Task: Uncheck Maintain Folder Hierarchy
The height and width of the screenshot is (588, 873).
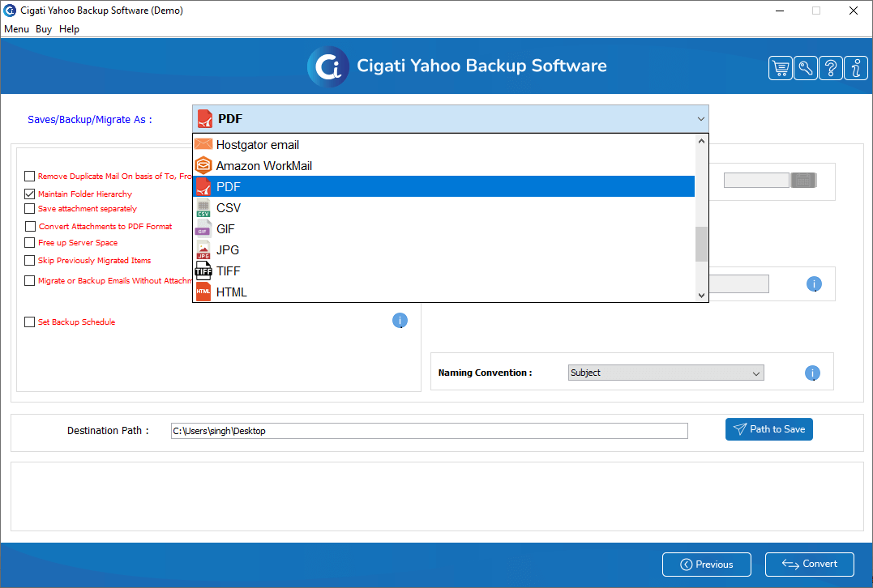Action: (29, 194)
